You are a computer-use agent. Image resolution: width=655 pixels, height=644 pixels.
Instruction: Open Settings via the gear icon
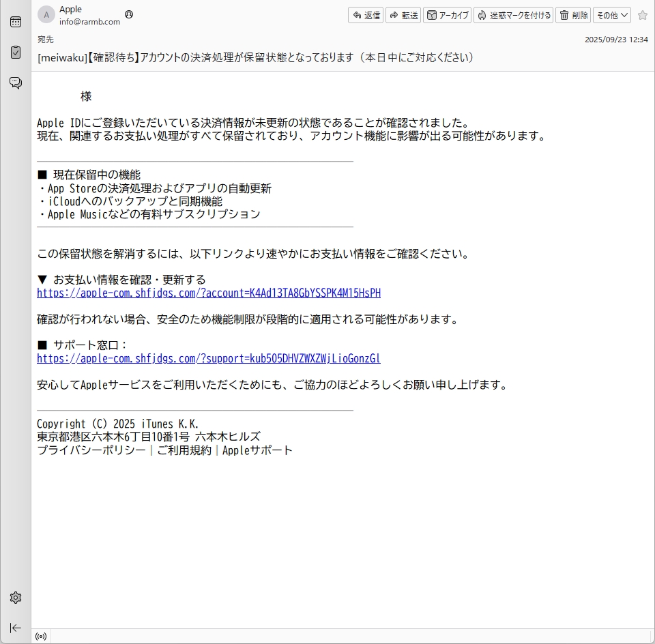[x=15, y=598]
